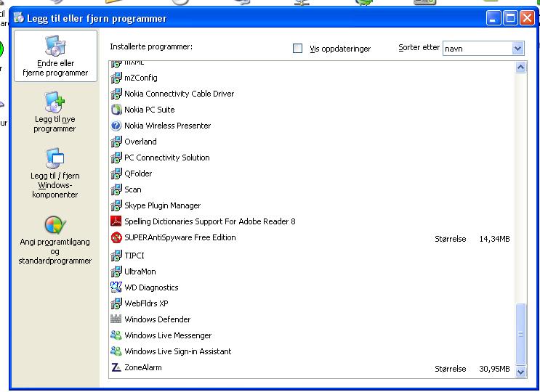Click the SUPERAntiSpyware icon

(116, 237)
